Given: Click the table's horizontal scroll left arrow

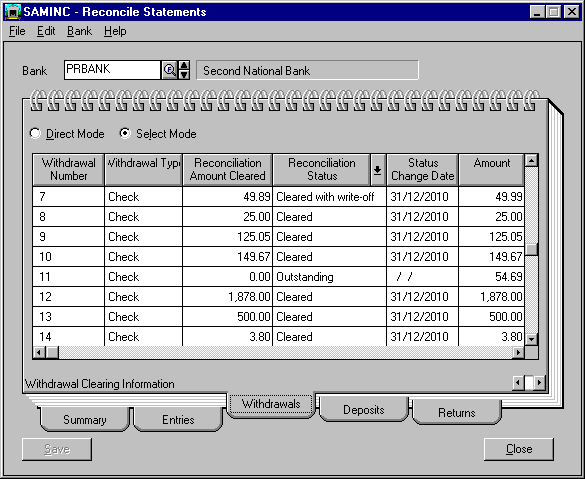Looking at the screenshot, I should (x=39, y=352).
